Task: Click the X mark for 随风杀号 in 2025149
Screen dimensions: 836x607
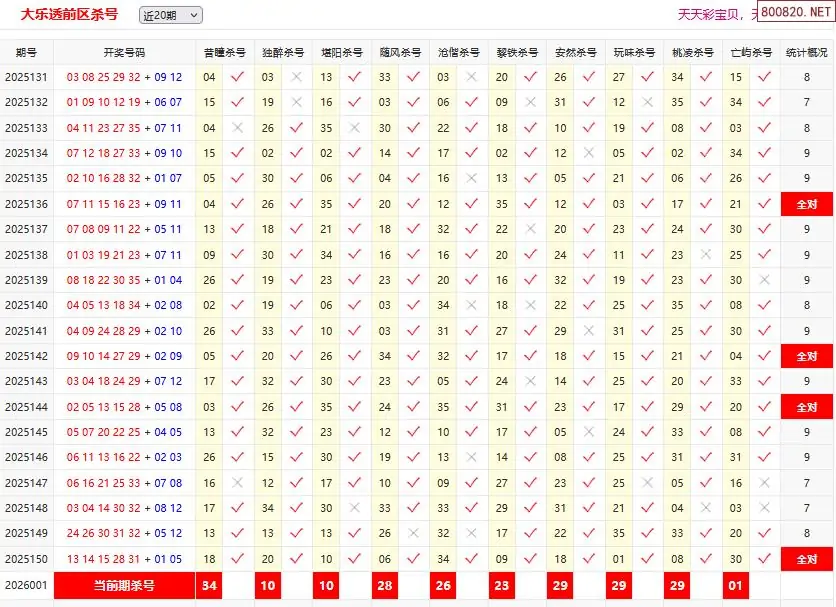Action: coord(413,533)
